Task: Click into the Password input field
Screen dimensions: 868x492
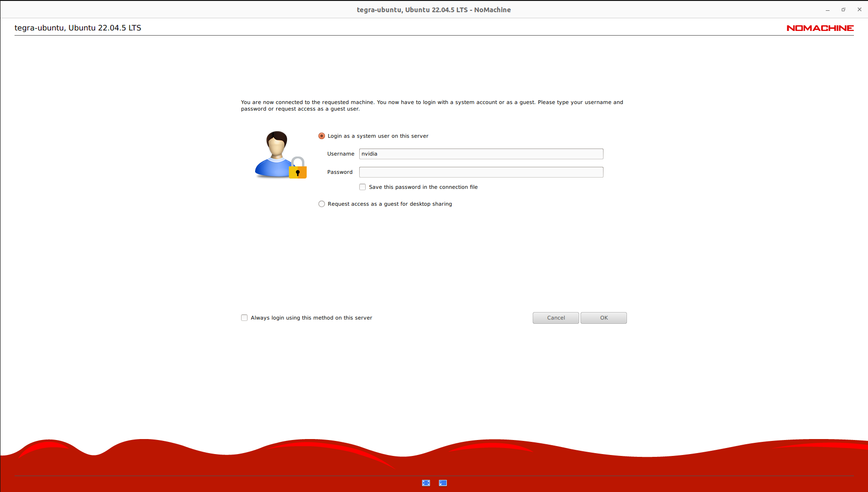Action: [481, 172]
